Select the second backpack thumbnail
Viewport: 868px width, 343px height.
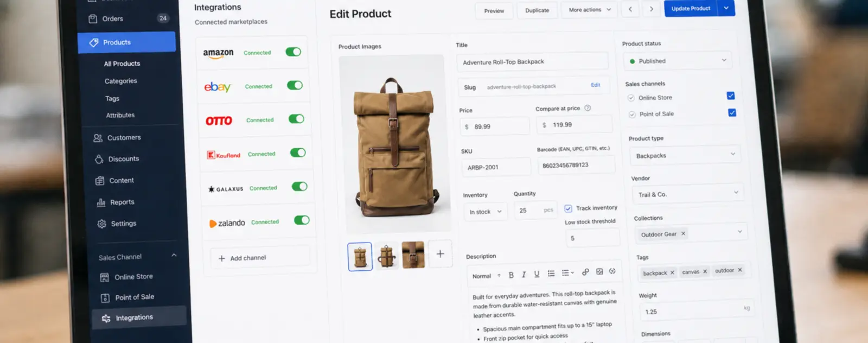coord(386,256)
